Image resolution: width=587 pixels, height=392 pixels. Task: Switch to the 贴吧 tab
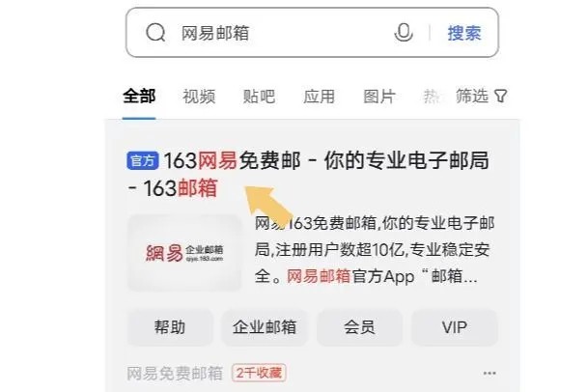[259, 97]
